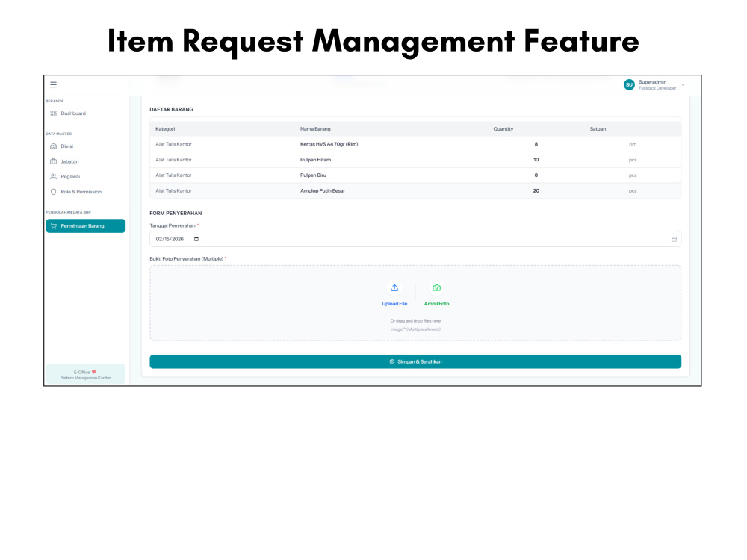
Task: Expand the Superadmin profile dropdown chevron
Action: (684, 85)
